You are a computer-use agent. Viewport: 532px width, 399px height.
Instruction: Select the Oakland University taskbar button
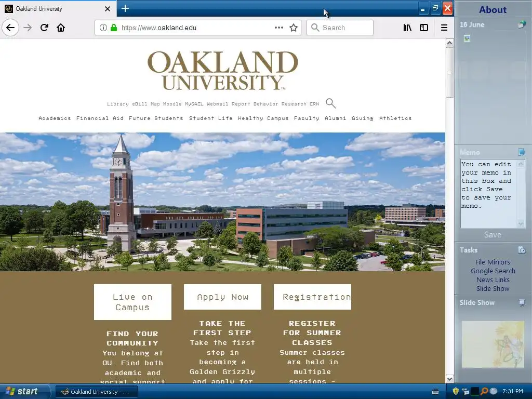pos(97,392)
